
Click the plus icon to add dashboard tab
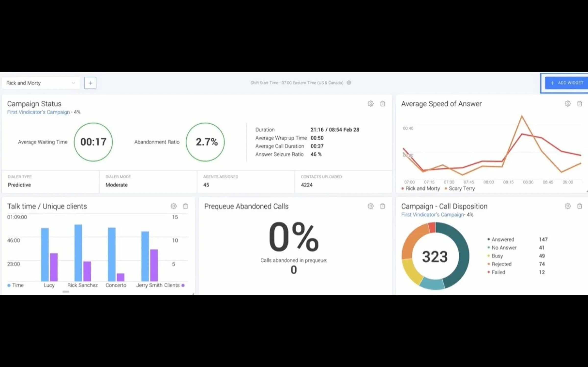coord(90,83)
